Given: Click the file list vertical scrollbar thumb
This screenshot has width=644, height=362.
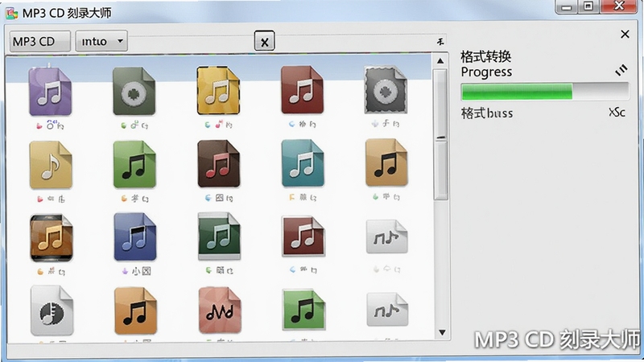Looking at the screenshot, I should pos(440,134).
